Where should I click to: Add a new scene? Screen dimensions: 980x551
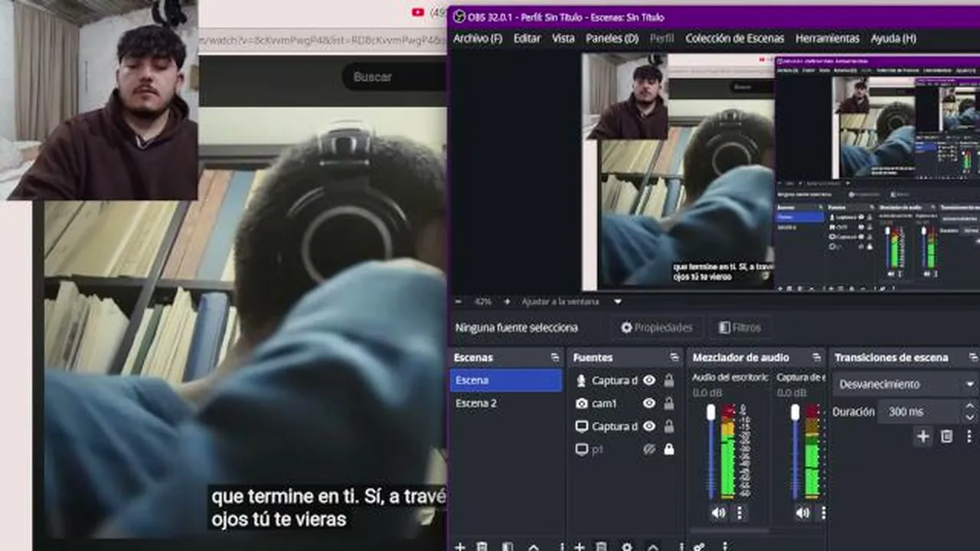coord(459,546)
